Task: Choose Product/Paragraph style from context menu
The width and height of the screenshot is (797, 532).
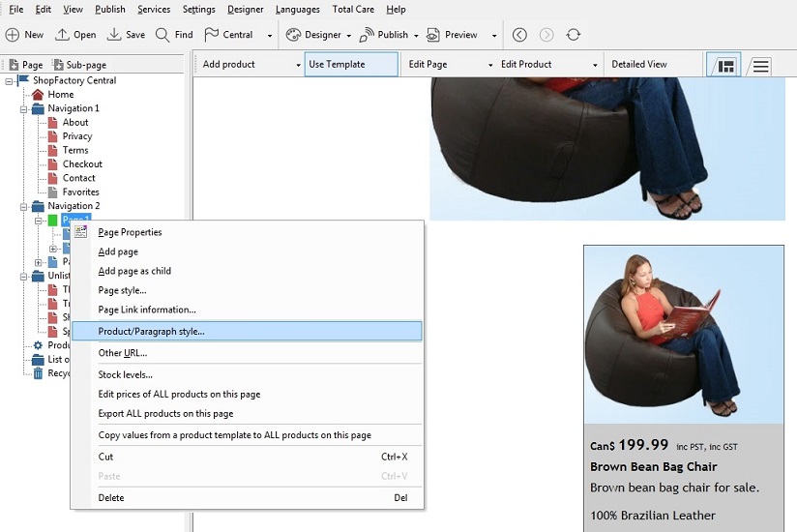Action: [151, 331]
